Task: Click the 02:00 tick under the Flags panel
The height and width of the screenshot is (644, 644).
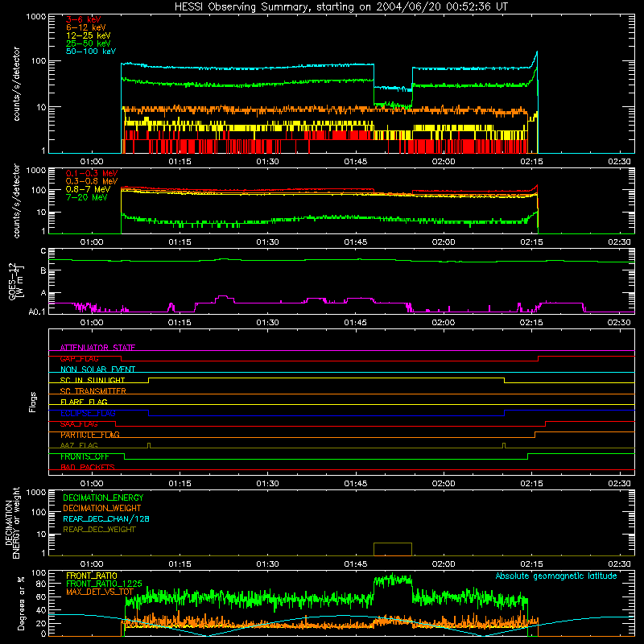Action: click(444, 484)
